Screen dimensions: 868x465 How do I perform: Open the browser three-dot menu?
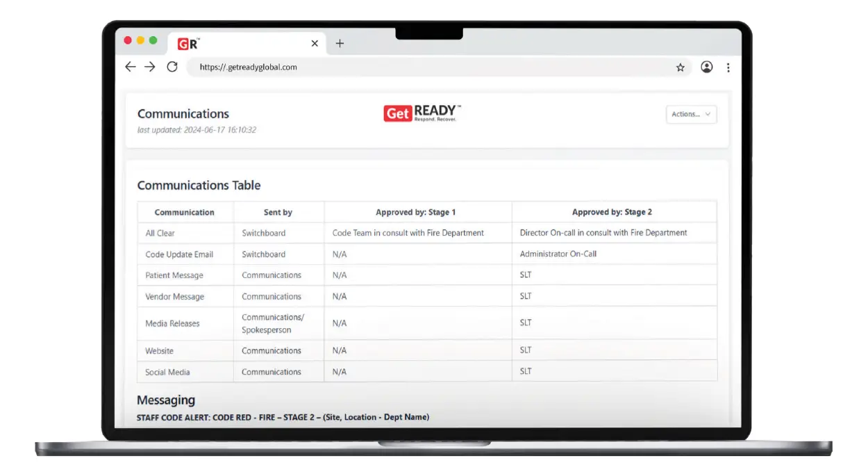(728, 67)
